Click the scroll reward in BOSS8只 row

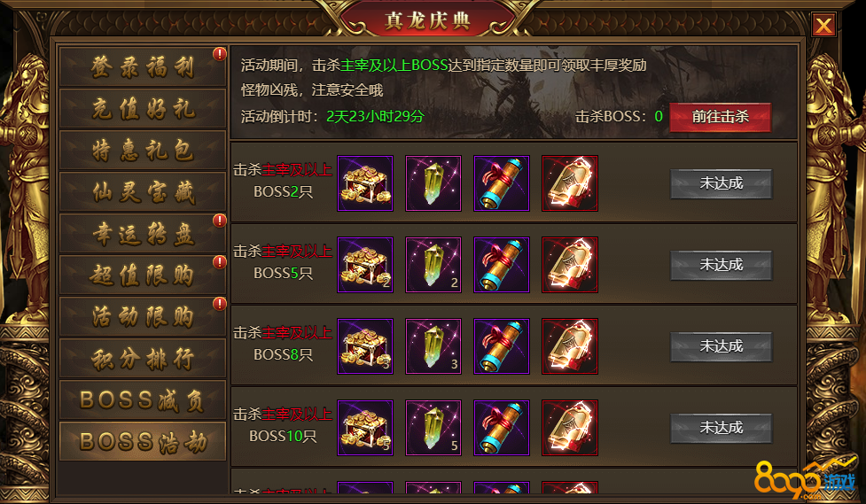pyautogui.click(x=502, y=346)
